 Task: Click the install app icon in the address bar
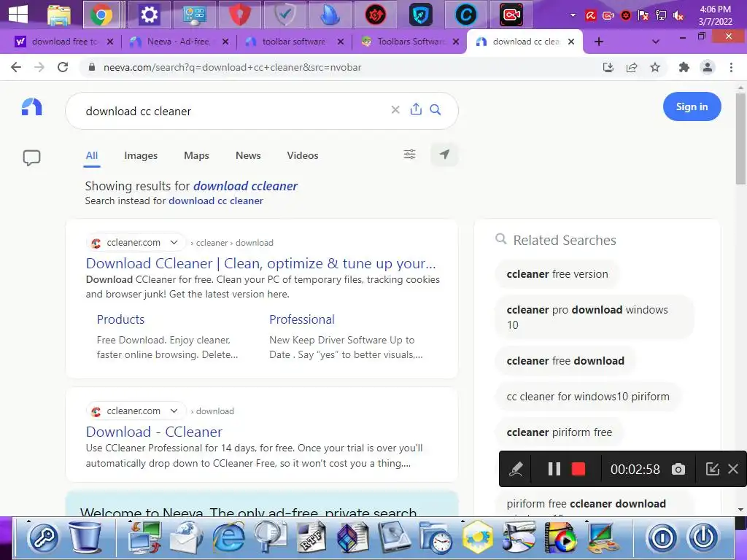pos(608,67)
